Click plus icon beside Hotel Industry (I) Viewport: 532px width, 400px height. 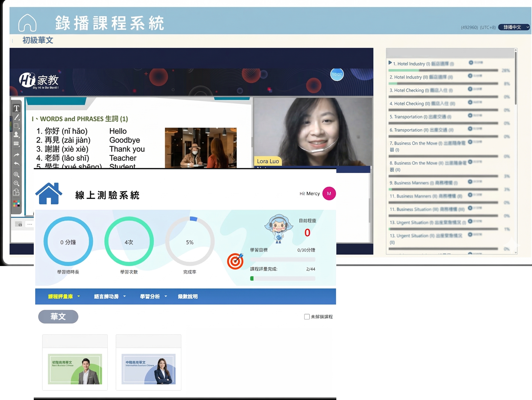[471, 63]
